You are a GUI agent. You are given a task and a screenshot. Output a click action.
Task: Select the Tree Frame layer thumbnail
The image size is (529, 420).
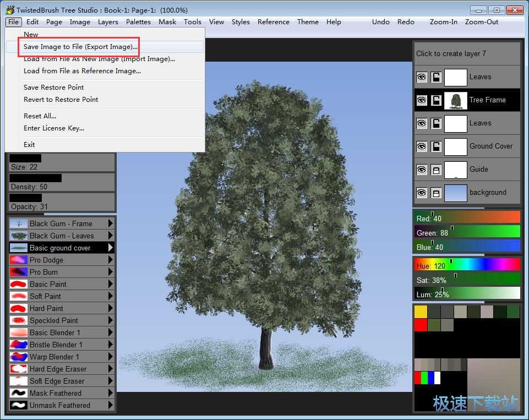[x=455, y=100]
